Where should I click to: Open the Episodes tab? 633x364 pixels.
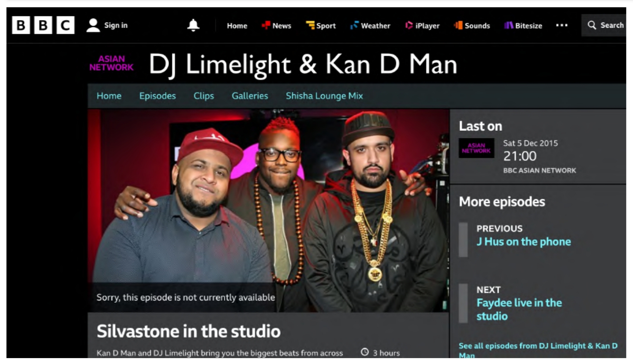157,96
